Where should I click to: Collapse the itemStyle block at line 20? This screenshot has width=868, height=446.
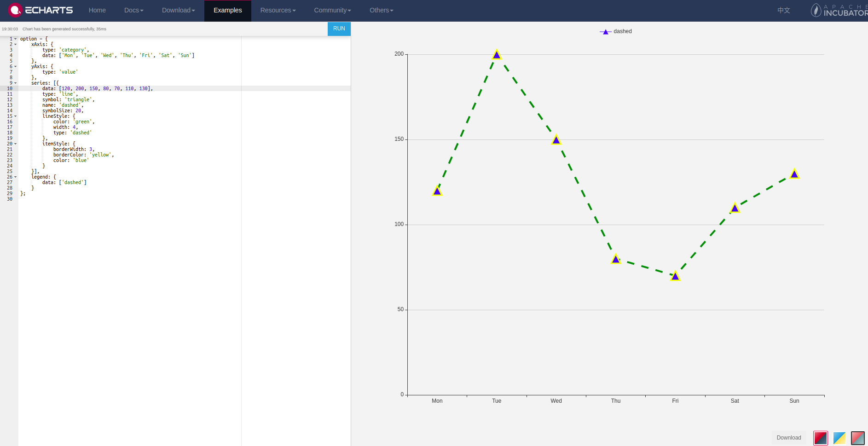point(14,144)
